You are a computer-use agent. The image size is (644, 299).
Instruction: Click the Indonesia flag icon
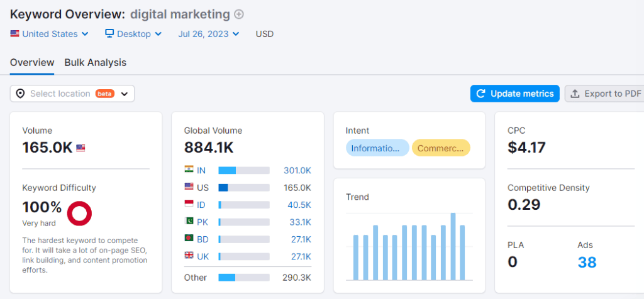pyautogui.click(x=189, y=204)
